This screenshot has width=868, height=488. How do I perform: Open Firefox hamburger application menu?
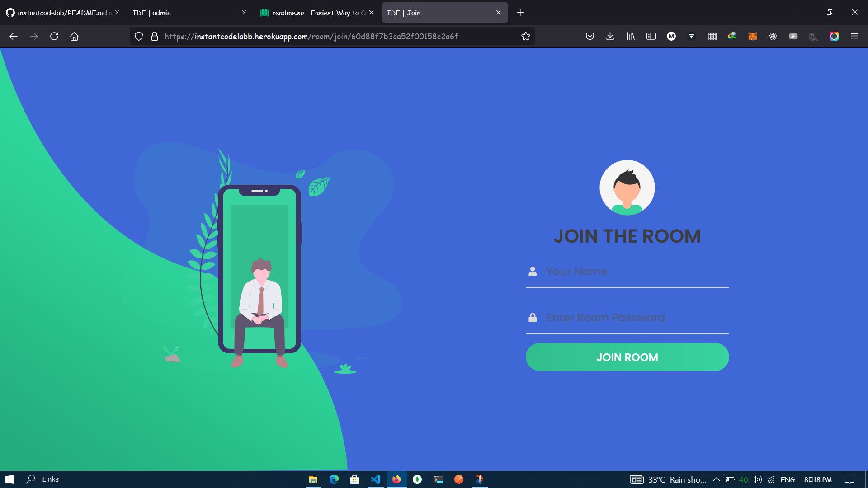click(854, 37)
